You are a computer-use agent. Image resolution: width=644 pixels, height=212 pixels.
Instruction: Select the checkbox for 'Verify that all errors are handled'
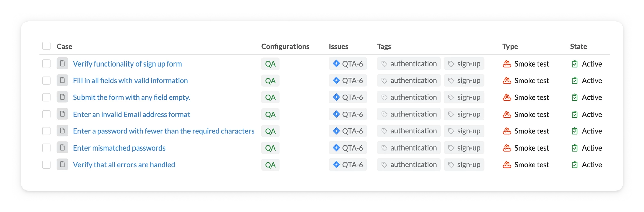pos(46,165)
